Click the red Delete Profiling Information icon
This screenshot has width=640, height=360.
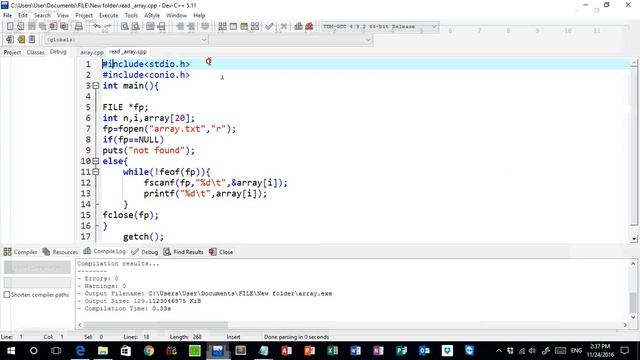coord(309,27)
